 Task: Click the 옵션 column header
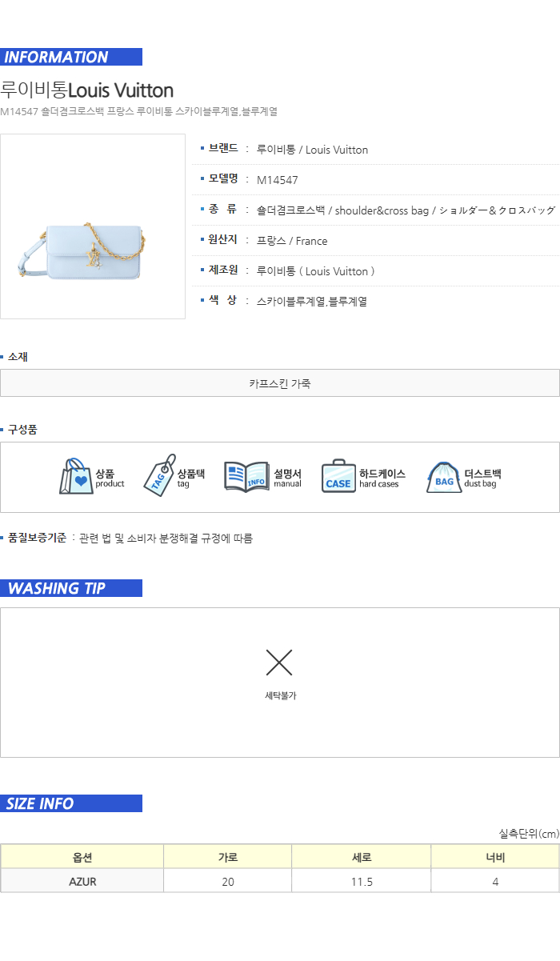82,857
